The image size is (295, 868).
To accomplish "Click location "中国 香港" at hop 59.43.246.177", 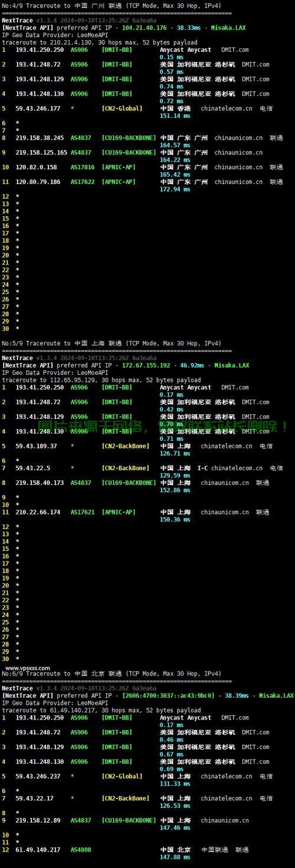I will tap(176, 108).
